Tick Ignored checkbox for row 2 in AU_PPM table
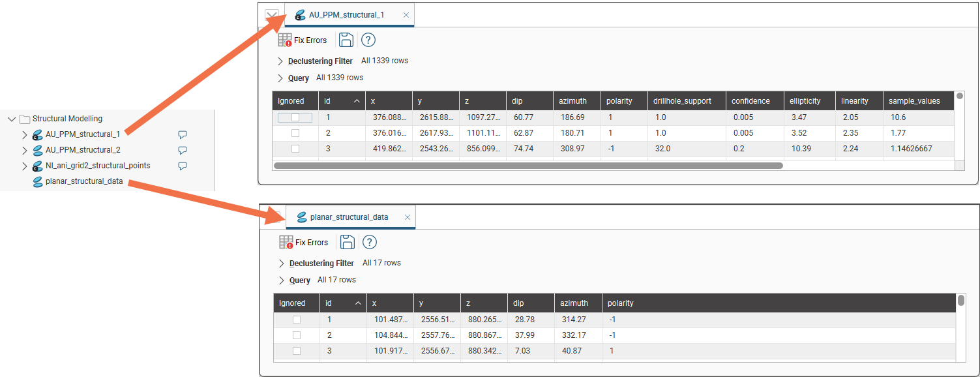 (295, 133)
